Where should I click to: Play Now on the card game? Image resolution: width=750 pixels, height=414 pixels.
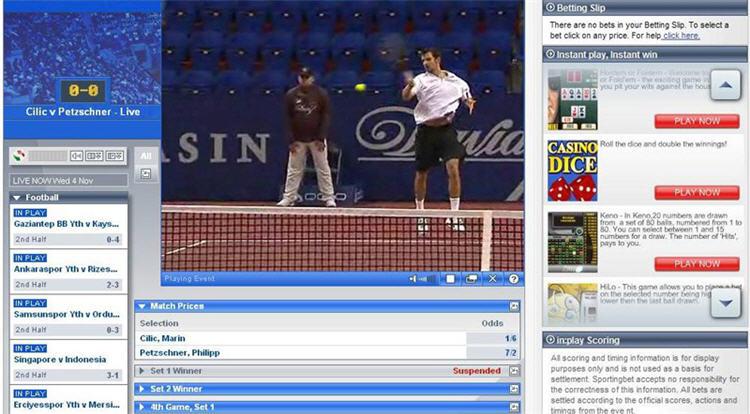(x=697, y=121)
